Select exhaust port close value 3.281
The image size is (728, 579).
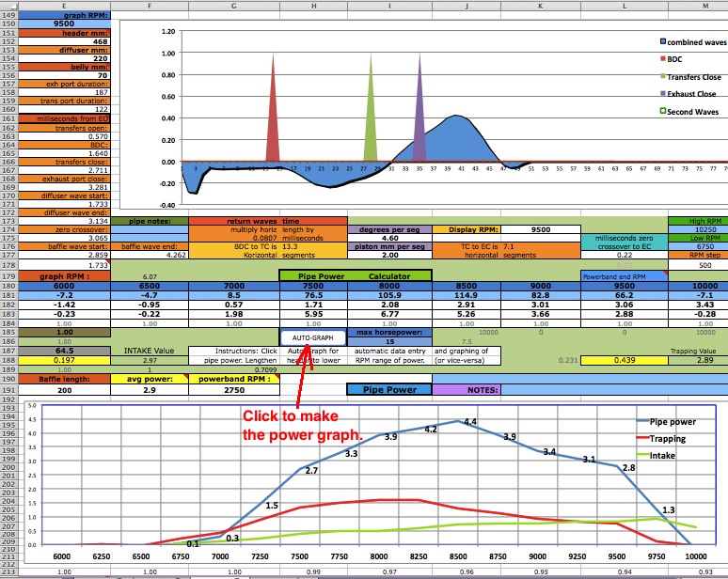tap(64, 187)
